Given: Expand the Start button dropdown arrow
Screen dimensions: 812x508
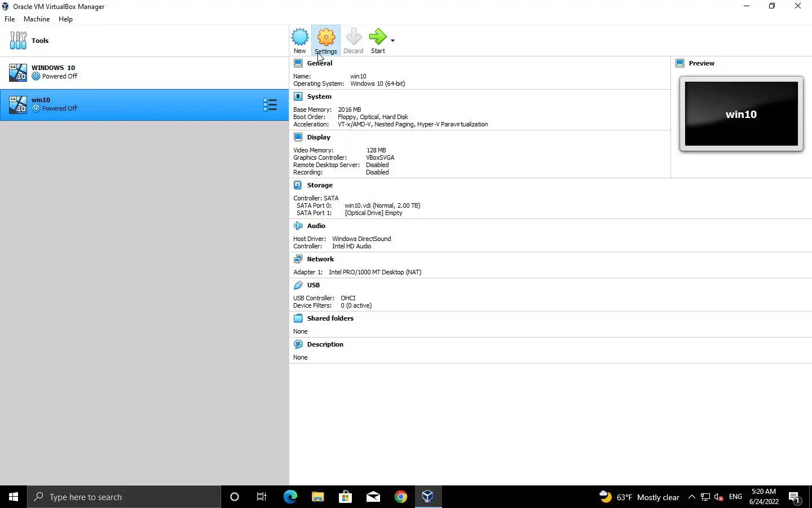Looking at the screenshot, I should [392, 41].
